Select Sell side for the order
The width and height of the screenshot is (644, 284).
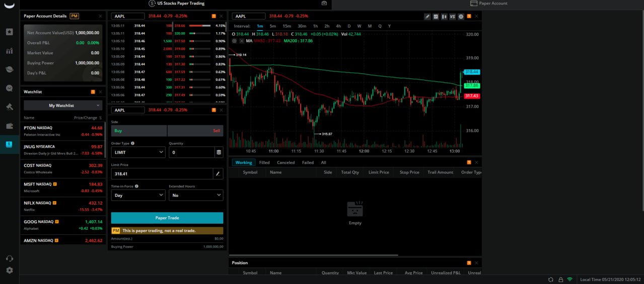point(195,131)
